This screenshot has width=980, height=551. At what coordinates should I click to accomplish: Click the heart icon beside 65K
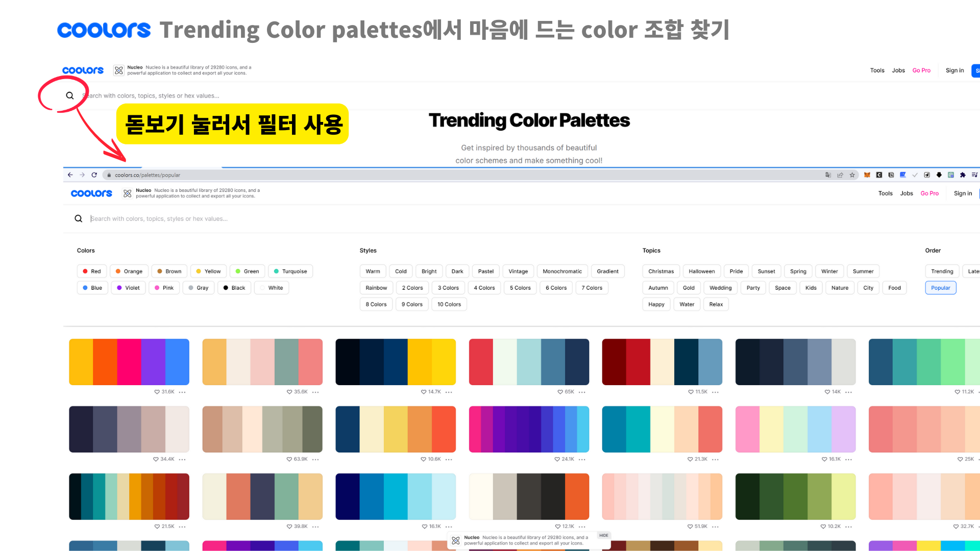click(560, 392)
